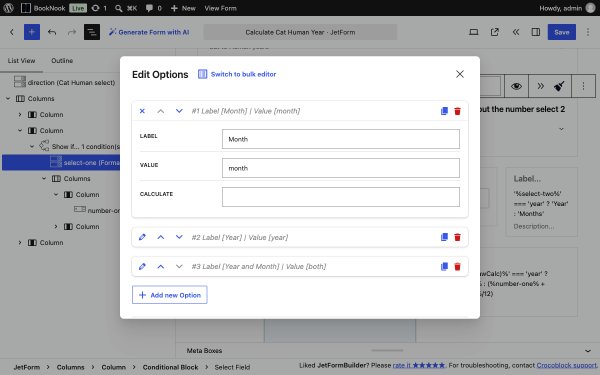Open the BookNook site menu
Viewport: 600px width, 375px height.
(x=43, y=8)
